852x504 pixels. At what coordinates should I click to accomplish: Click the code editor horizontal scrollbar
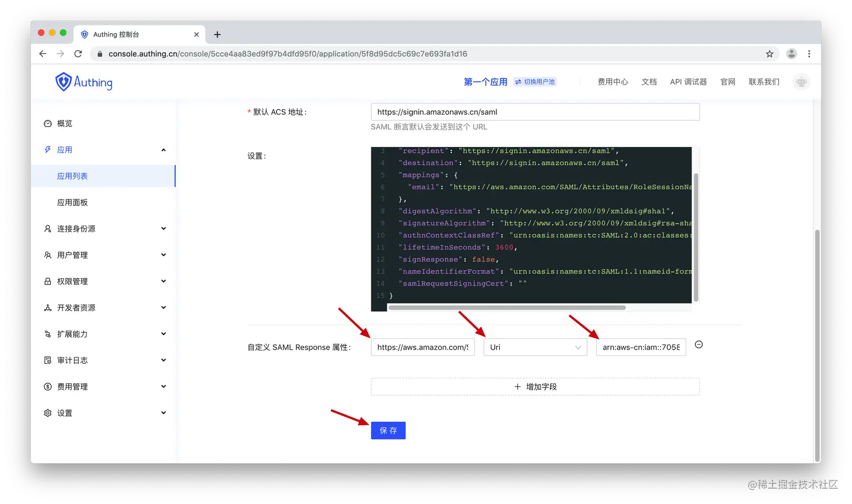[507, 308]
